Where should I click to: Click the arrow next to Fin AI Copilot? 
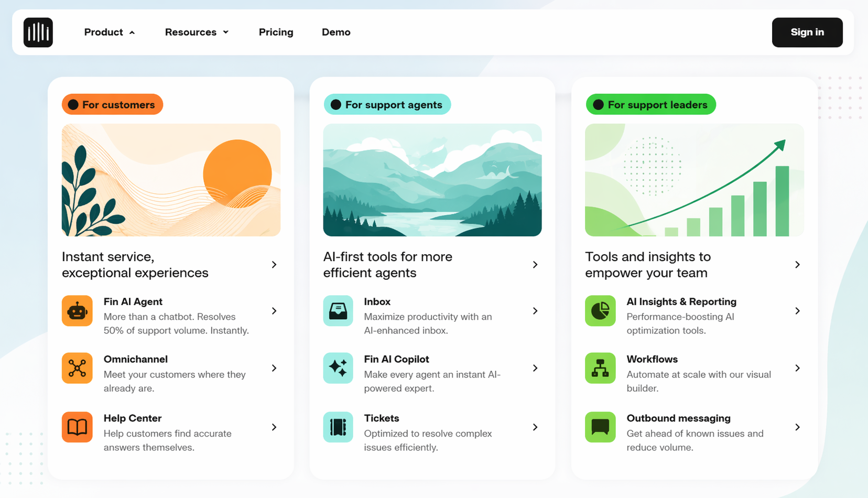(535, 368)
